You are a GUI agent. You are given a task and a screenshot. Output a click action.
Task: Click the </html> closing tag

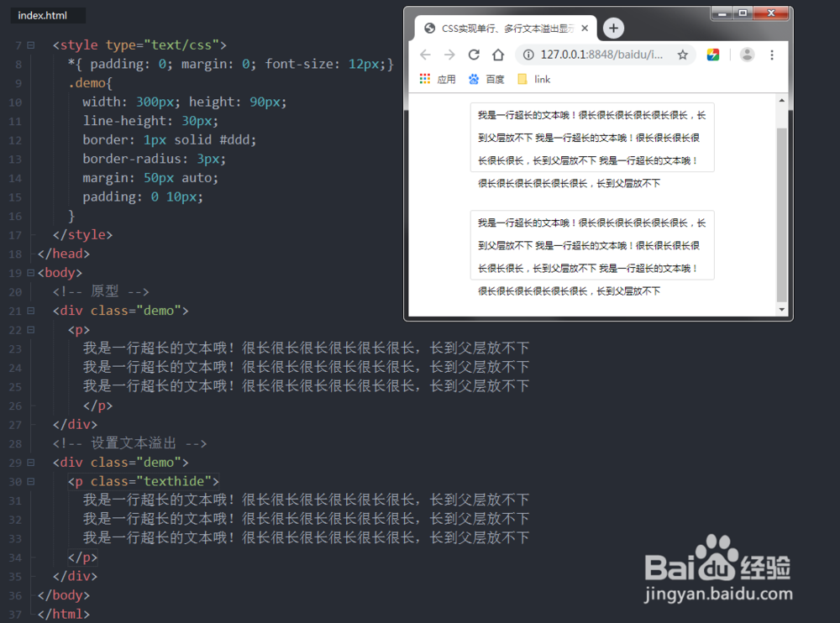point(64,614)
